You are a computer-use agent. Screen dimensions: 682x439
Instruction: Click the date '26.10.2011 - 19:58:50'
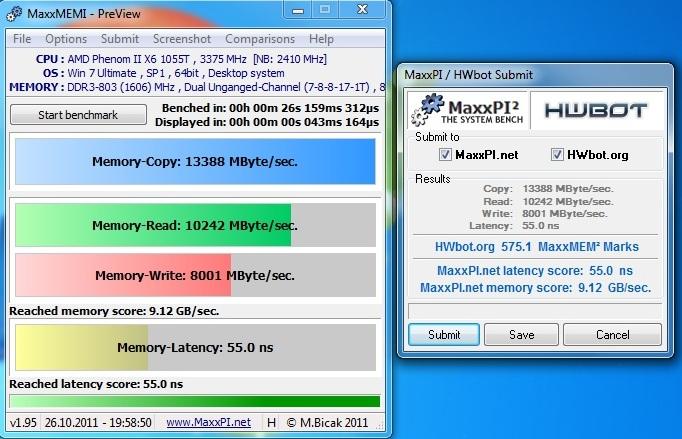tap(98, 422)
